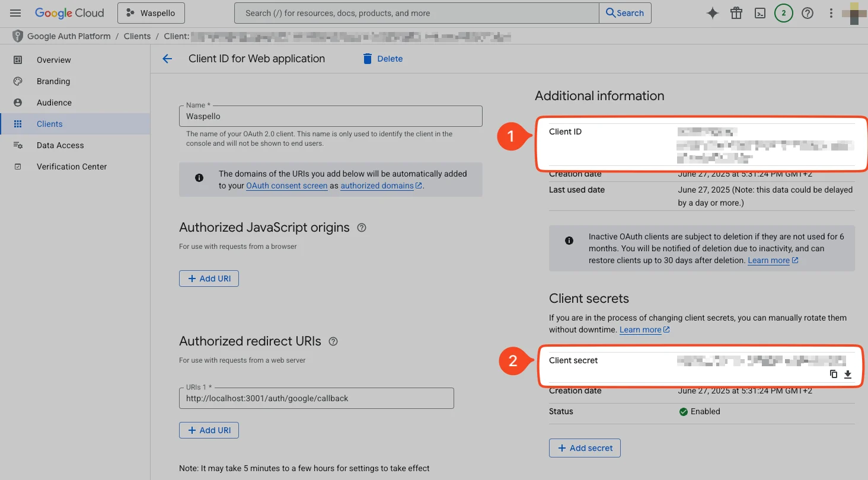Viewport: 868px width, 480px height.
Task: Download the client secret JSON
Action: tap(848, 374)
